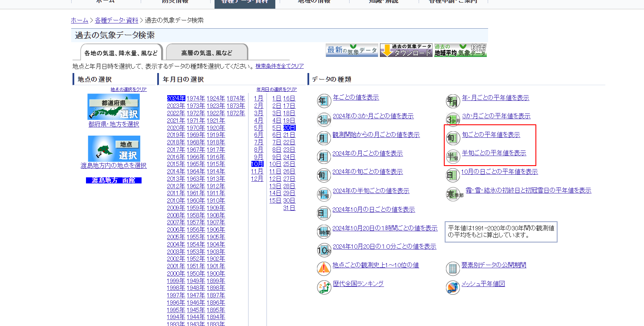This screenshot has height=326, width=644.
Task: Open the 各種データ・資料 navigation menu item
Action: pos(245,2)
